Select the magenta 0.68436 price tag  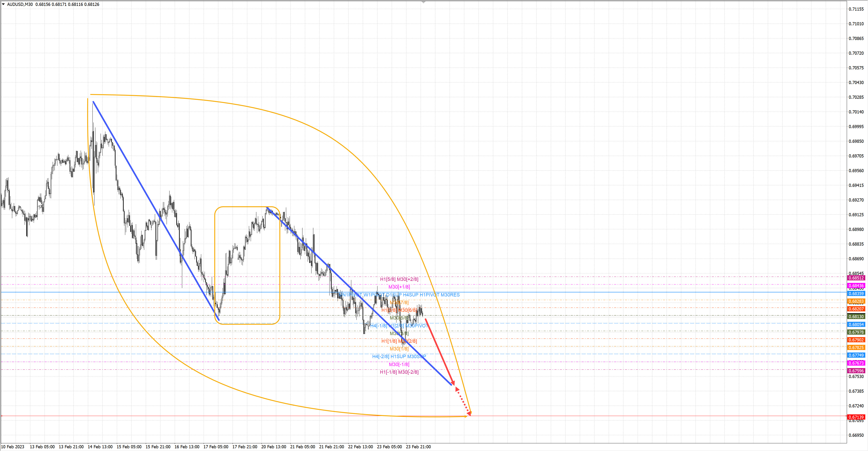(x=856, y=286)
